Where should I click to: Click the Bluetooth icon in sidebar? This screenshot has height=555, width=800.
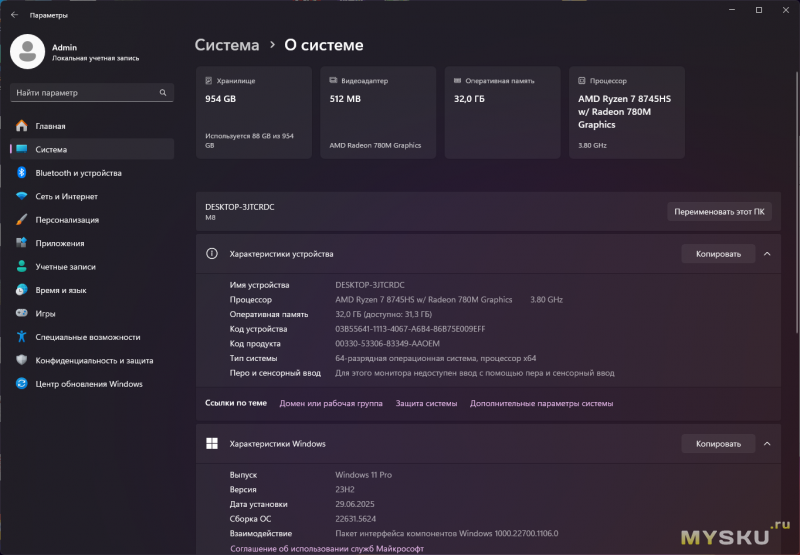(x=21, y=172)
